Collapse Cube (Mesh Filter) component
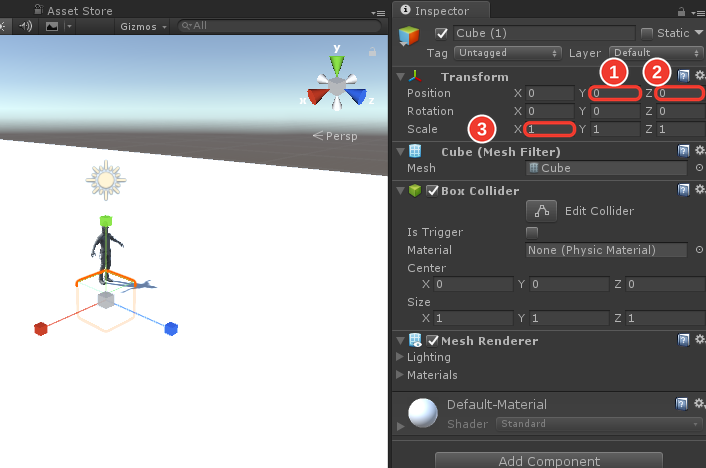Image resolution: width=706 pixels, height=468 pixels. [x=401, y=152]
